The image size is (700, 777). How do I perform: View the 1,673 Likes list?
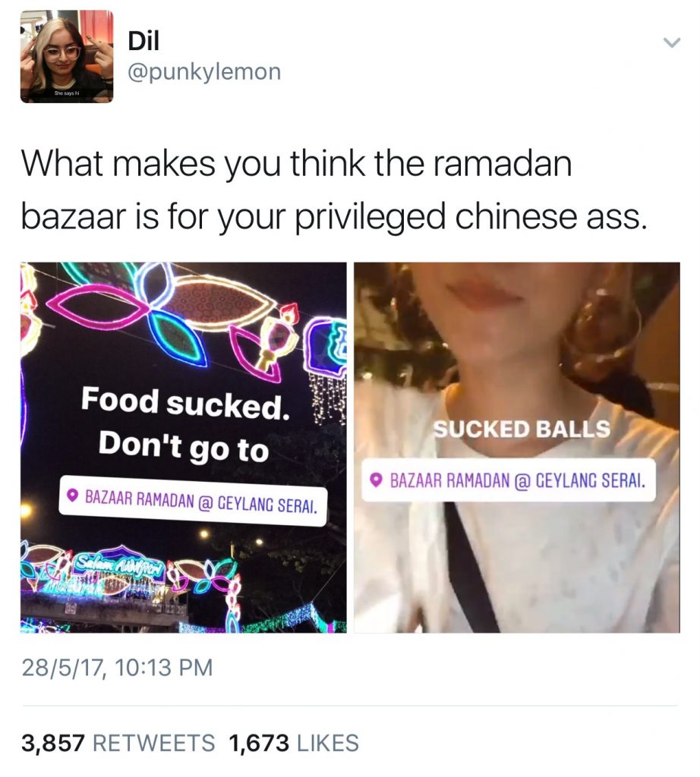pos(294,743)
